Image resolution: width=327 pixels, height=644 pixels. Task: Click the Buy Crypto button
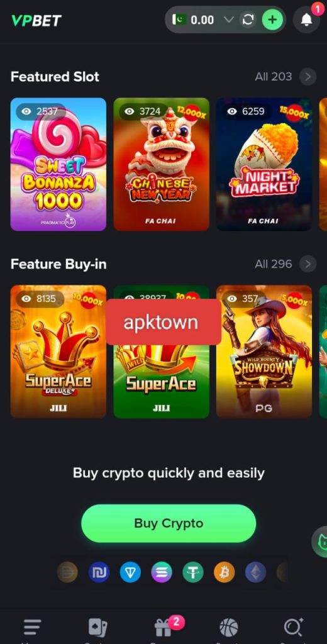coord(169,523)
